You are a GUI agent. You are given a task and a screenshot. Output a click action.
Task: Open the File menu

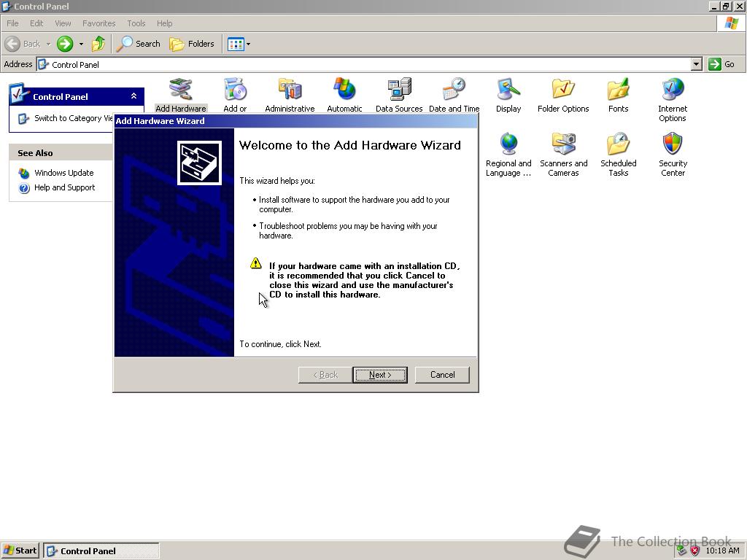coord(12,23)
